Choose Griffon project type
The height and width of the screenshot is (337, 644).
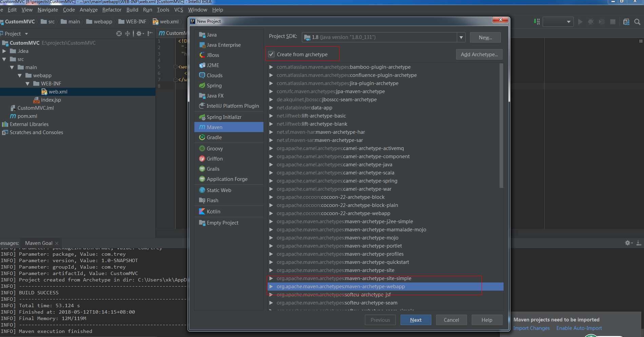pos(229,159)
